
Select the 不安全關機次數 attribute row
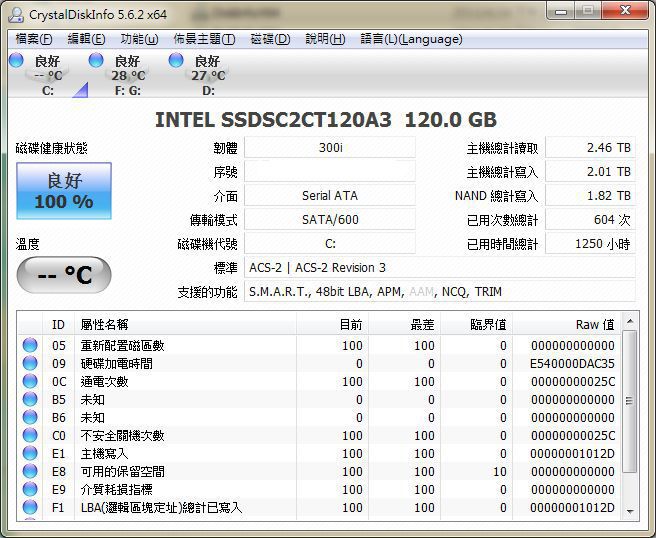point(320,436)
